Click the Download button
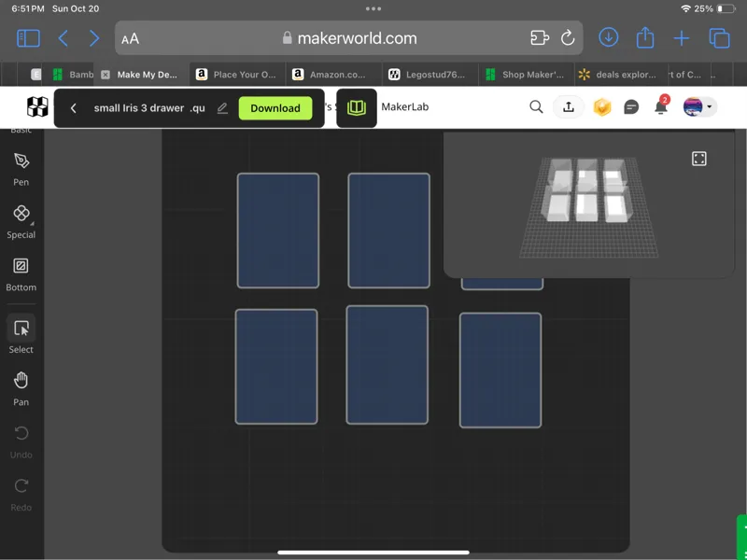Viewport: 747px width, 560px height. [275, 108]
